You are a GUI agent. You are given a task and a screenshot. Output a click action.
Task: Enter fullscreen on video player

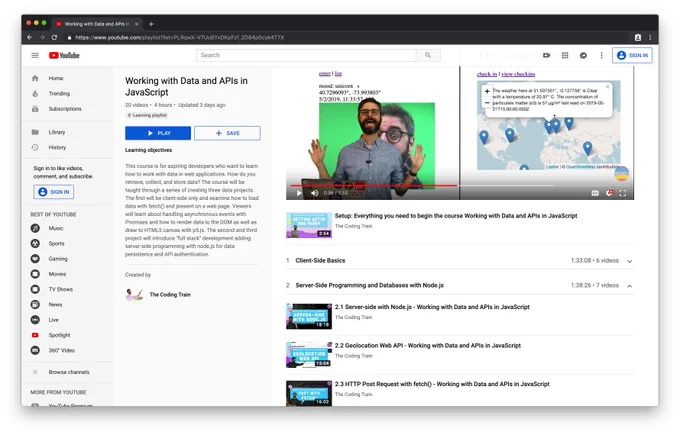(x=623, y=193)
